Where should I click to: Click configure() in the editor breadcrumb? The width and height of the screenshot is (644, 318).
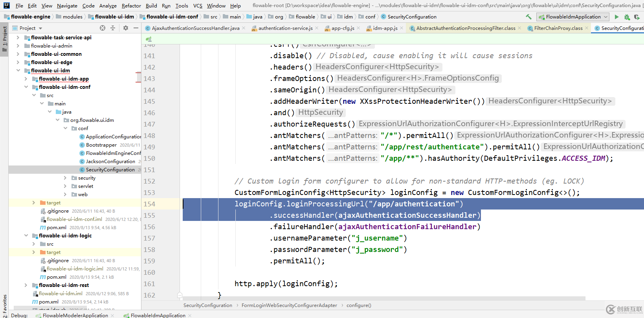pos(359,305)
